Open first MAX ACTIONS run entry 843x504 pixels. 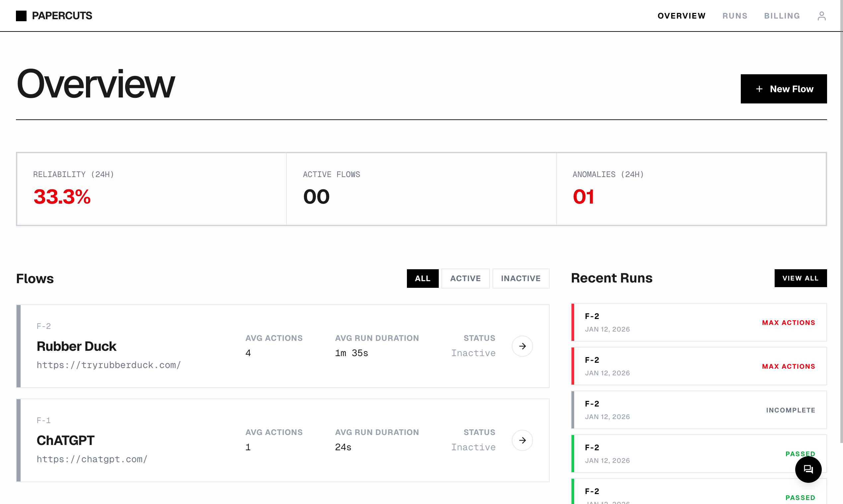click(699, 322)
